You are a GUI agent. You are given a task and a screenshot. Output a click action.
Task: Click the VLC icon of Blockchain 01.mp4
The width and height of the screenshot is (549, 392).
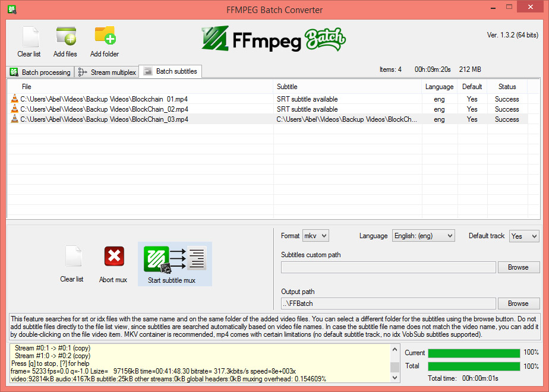point(14,99)
